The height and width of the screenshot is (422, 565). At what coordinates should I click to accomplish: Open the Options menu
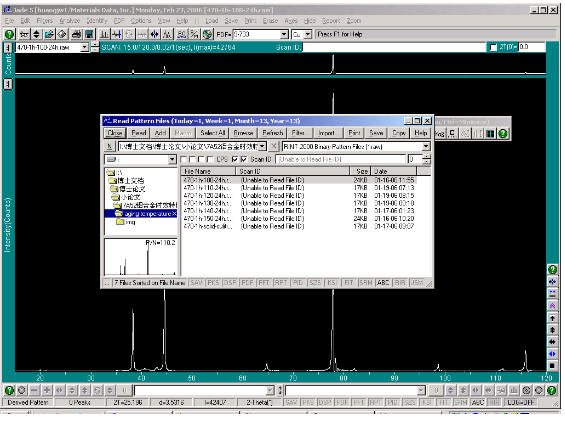[141, 21]
